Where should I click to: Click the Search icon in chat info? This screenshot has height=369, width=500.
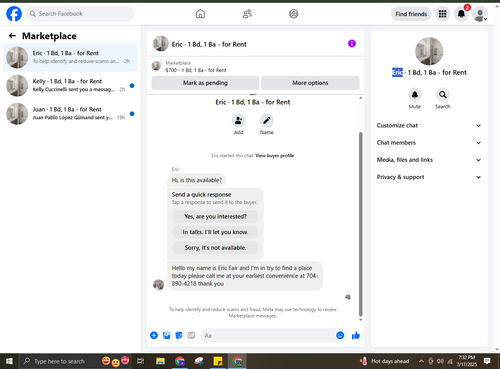point(443,95)
